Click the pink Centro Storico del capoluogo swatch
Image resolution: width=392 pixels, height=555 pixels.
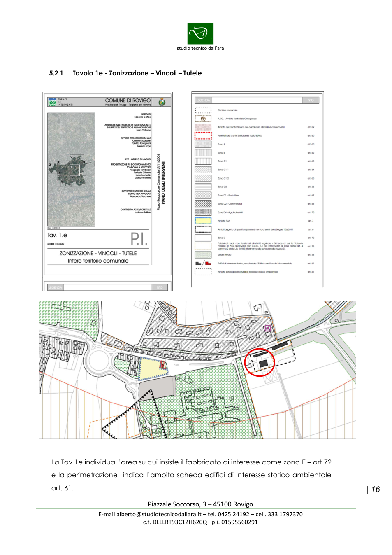tap(203, 127)
